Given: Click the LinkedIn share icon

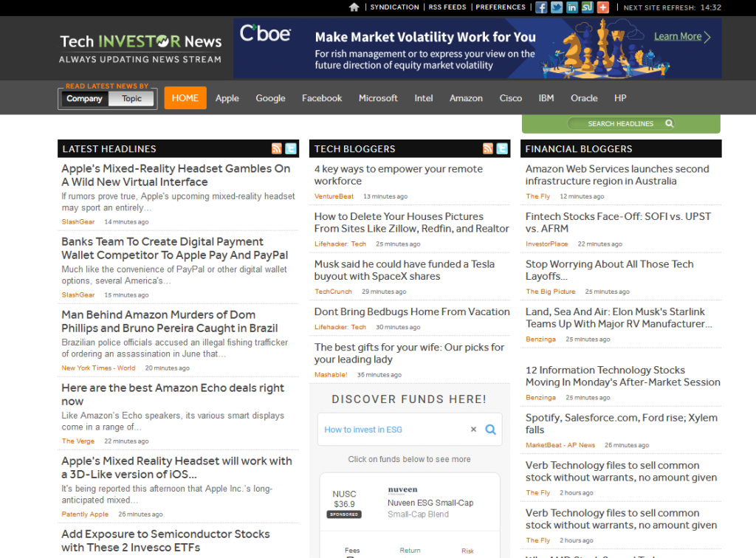Looking at the screenshot, I should 572,7.
